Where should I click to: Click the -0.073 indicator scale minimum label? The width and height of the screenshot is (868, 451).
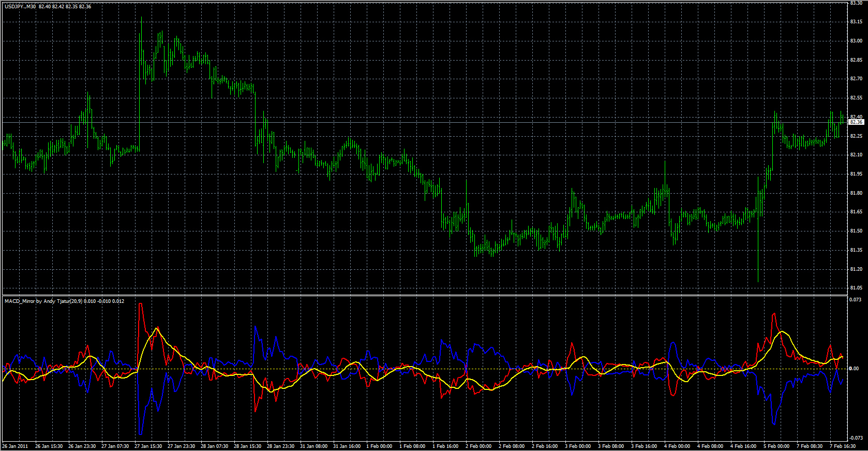(x=856, y=438)
